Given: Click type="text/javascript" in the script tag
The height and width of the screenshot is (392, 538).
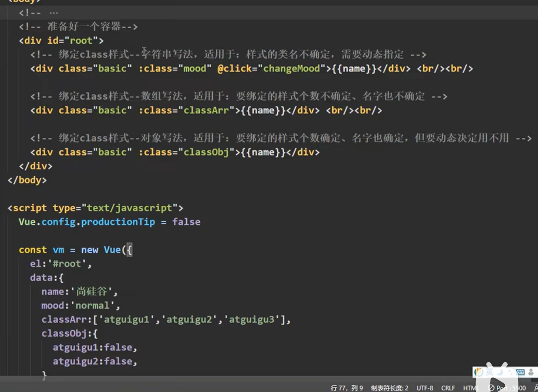Looking at the screenshot, I should (115, 208).
